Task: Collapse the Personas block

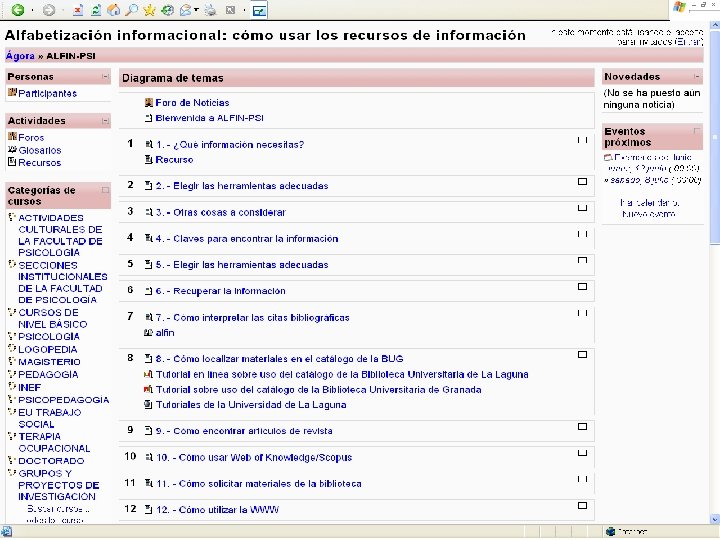Action: tap(105, 76)
